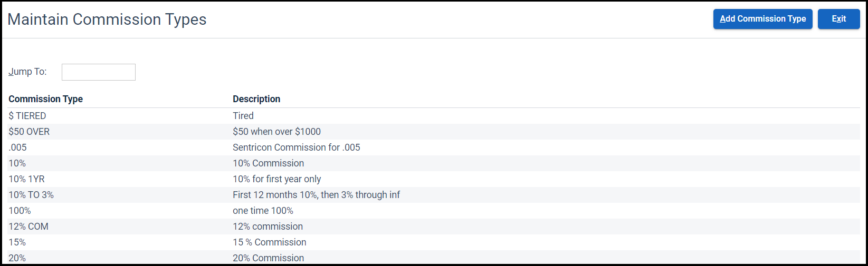
Task: Focus the Jump To input field
Action: pyautogui.click(x=99, y=72)
